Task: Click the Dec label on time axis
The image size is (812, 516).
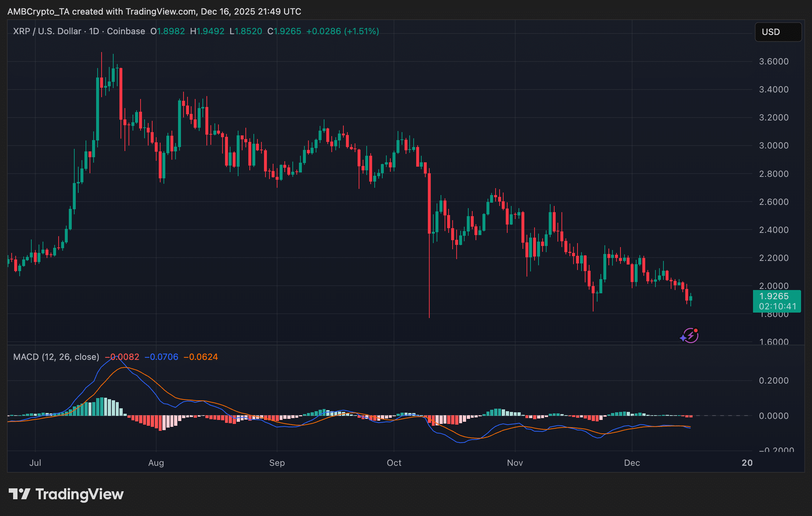Action: [x=632, y=463]
